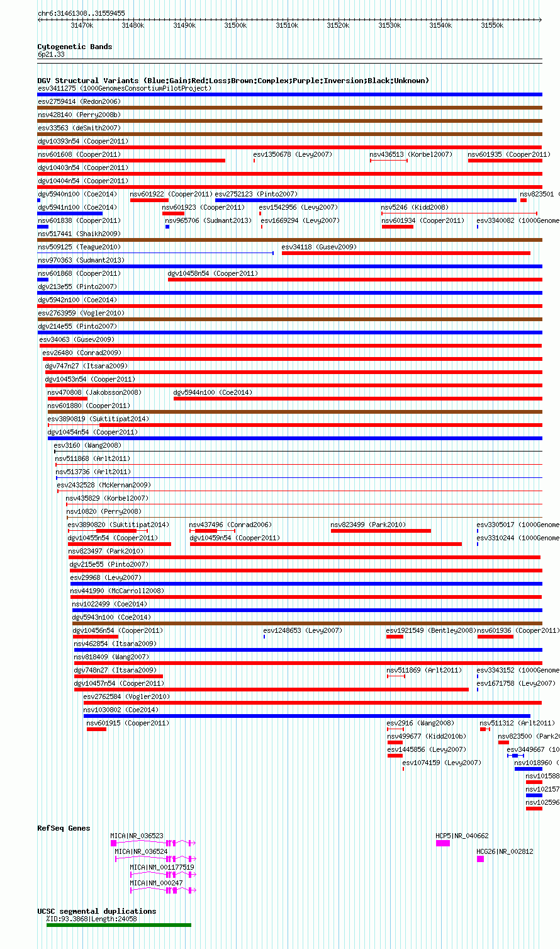Image resolution: width=560 pixels, height=949 pixels.
Task: Click the esv1248653 (Levy2007) label
Action: [x=303, y=630]
